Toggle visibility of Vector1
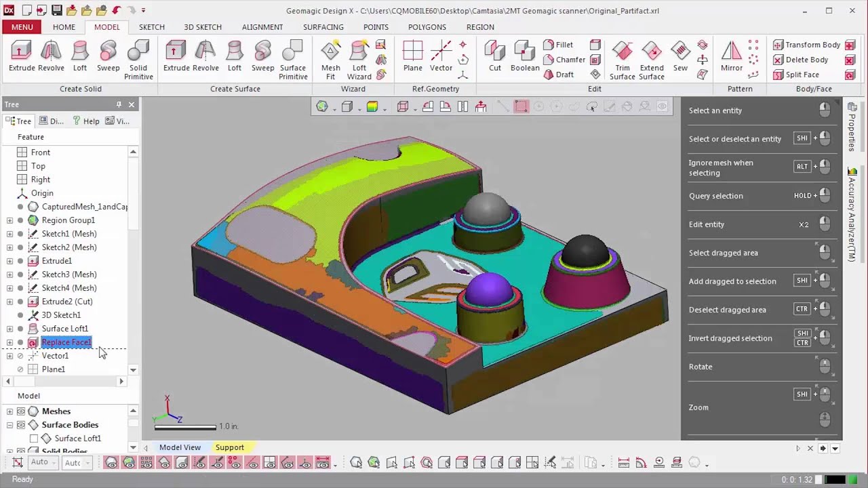This screenshot has height=488, width=868. click(20, 356)
